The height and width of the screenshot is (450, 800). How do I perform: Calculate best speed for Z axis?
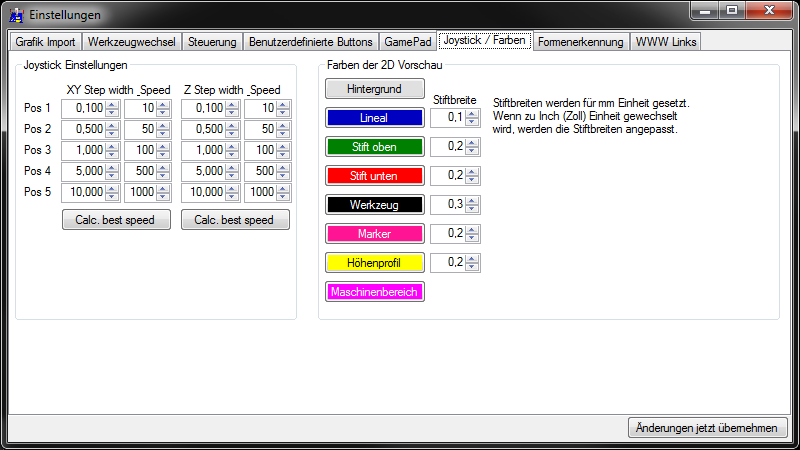point(235,220)
